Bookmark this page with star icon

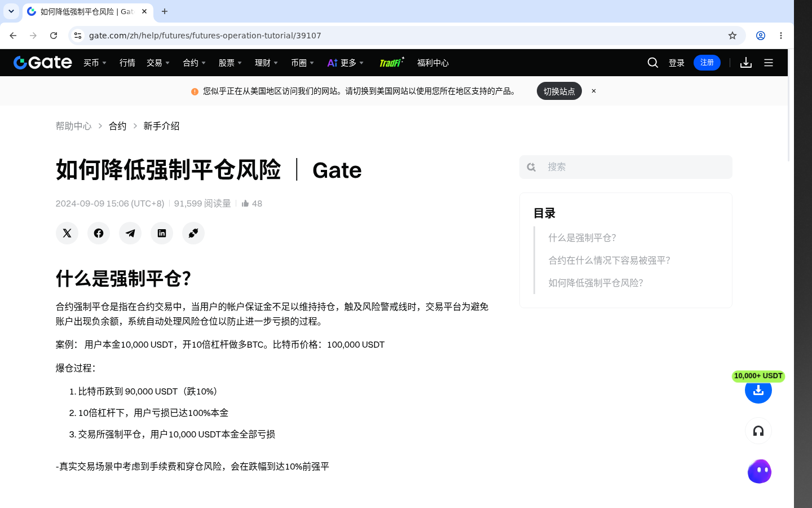click(x=732, y=36)
